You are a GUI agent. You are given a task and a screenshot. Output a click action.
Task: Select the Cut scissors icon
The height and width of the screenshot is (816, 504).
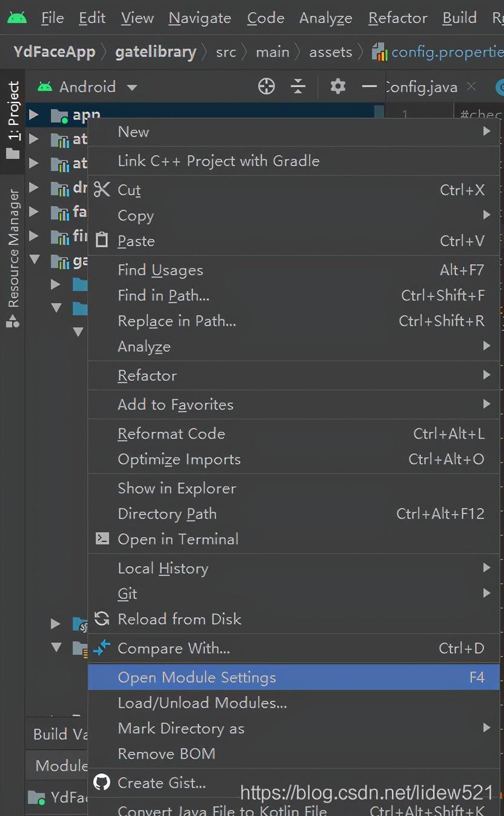pyautogui.click(x=101, y=189)
